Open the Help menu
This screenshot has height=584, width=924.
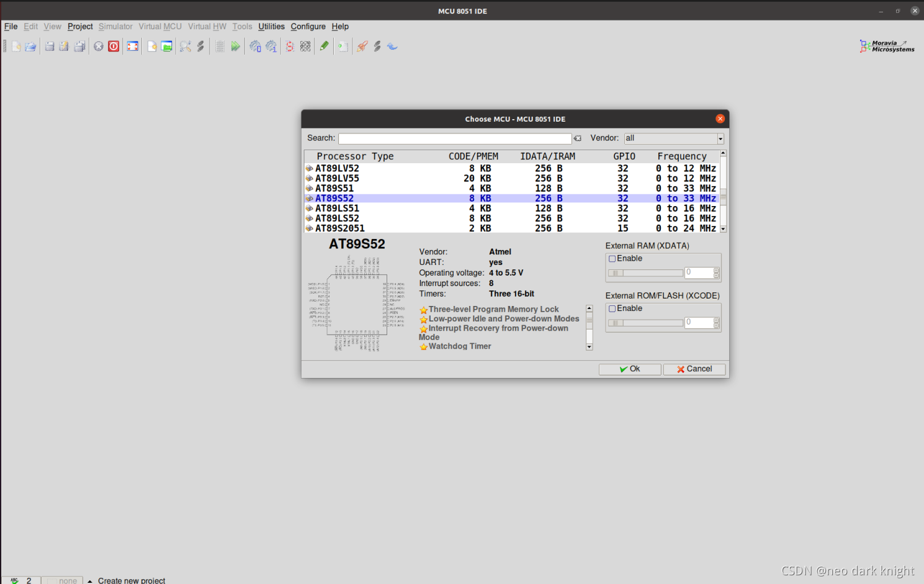pyautogui.click(x=340, y=27)
